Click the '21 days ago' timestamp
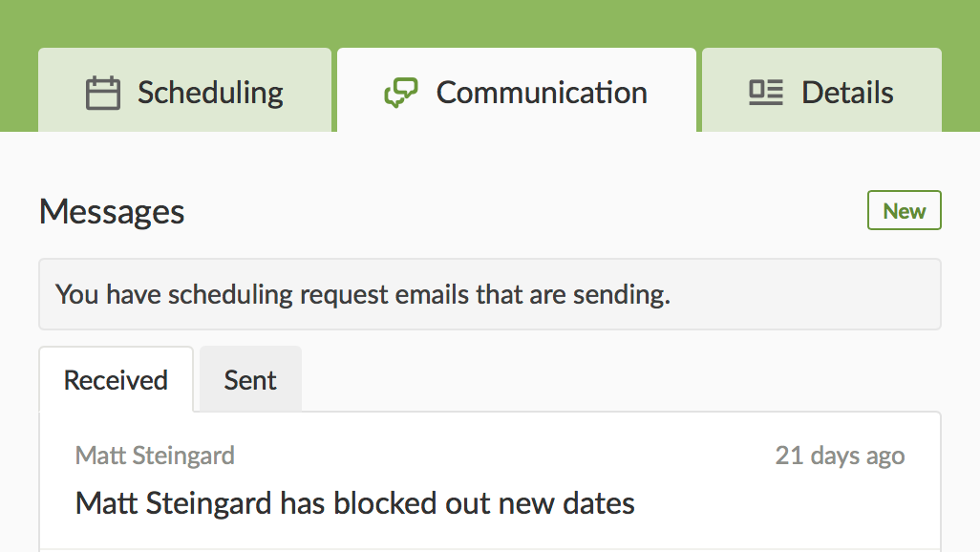 click(841, 456)
